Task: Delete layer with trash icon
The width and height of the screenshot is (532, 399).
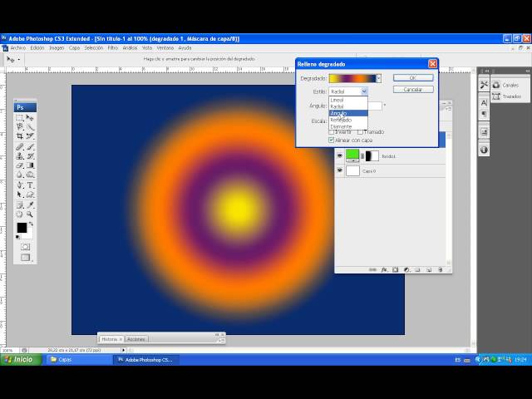Action: click(440, 269)
